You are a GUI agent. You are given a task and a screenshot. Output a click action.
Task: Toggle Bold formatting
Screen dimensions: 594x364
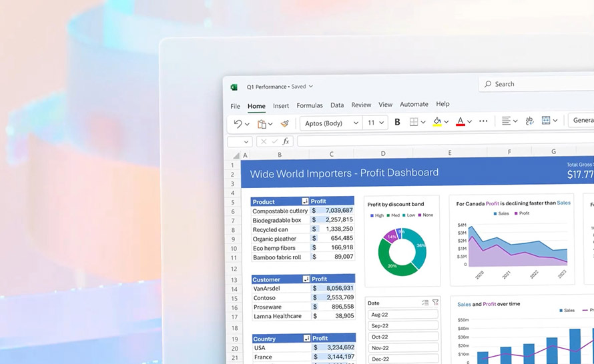tap(397, 122)
